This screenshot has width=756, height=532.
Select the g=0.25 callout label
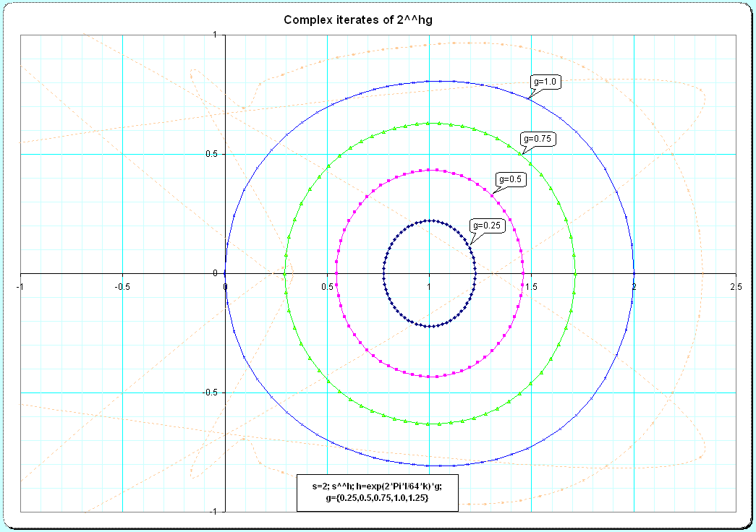[x=486, y=225]
